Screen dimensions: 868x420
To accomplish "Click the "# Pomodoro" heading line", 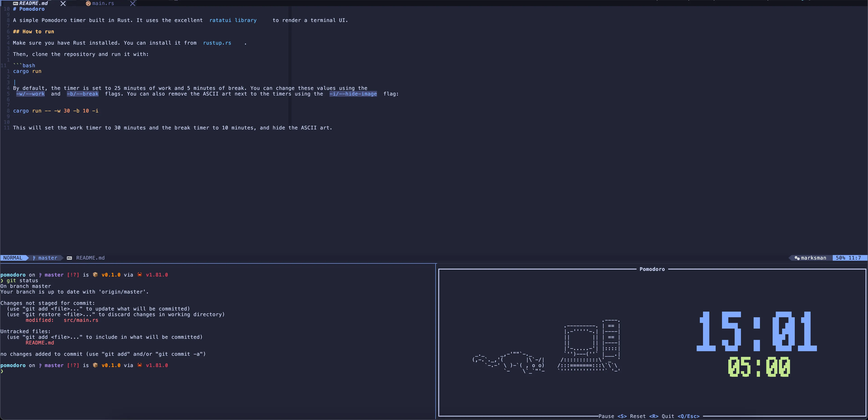I will 29,9.
